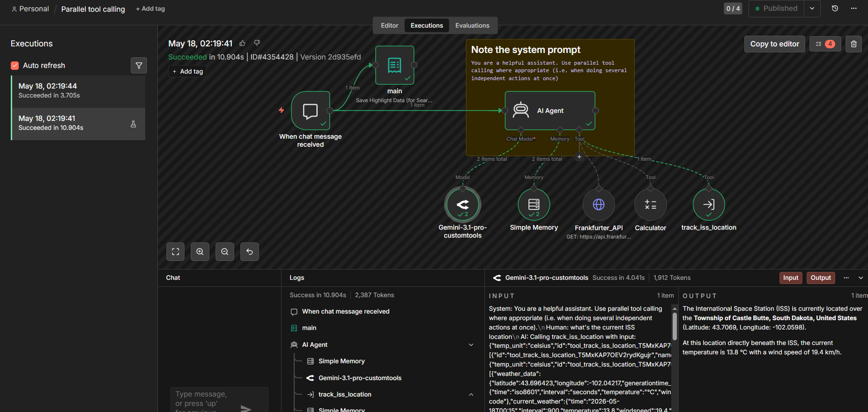This screenshot has height=412, width=868.
Task: Select the Gemini-3.1-pro-customtools model node
Action: pyautogui.click(x=463, y=204)
